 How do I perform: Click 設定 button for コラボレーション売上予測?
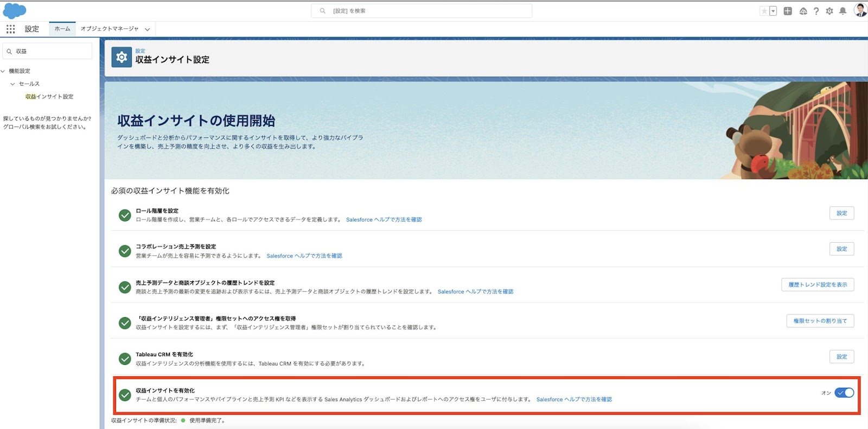click(x=841, y=249)
